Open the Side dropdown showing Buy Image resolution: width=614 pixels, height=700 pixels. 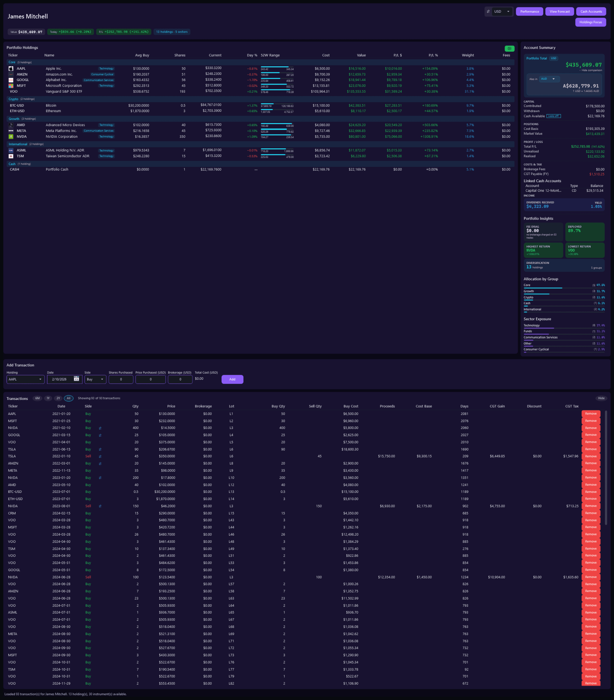point(95,379)
